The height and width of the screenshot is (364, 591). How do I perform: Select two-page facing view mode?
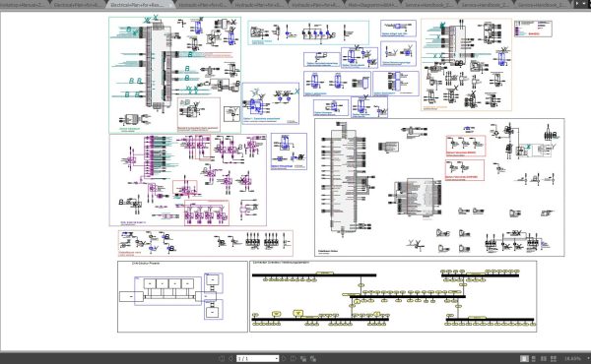pos(543,359)
